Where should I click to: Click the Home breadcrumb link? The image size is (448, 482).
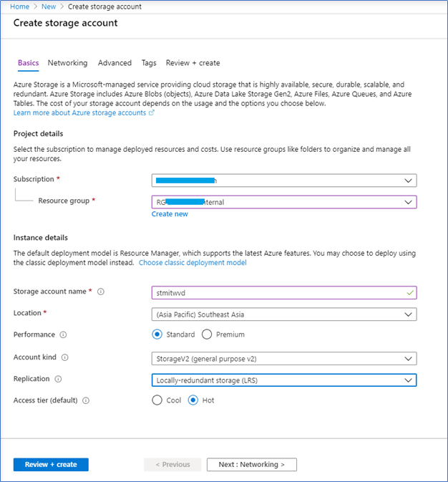(19, 6)
